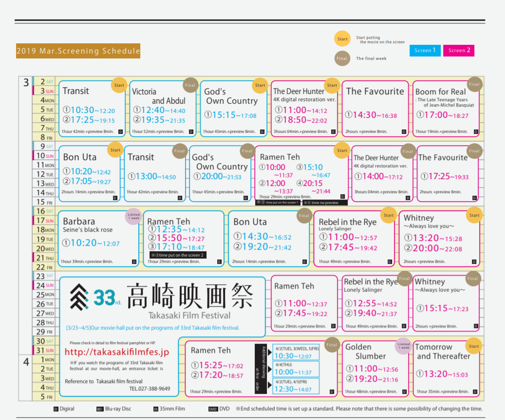
Task: Click the 8 FRI date row
Action: tap(44, 137)
